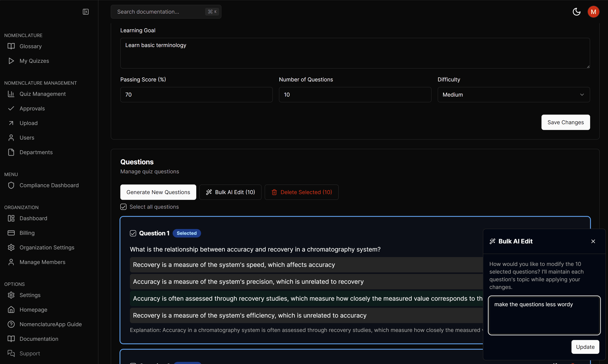This screenshot has height=364, width=608.
Task: Open the NomenclatureApp Guide help icon
Action: click(x=11, y=324)
